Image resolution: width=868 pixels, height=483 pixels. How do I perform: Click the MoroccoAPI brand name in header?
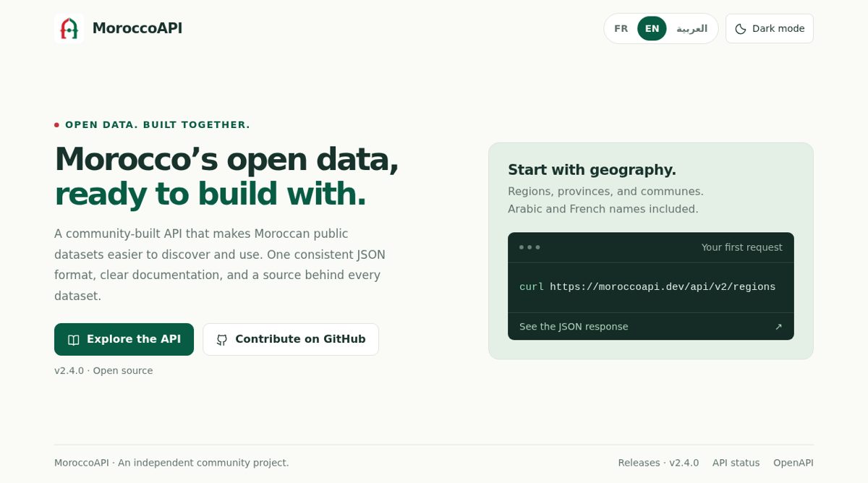tap(137, 28)
